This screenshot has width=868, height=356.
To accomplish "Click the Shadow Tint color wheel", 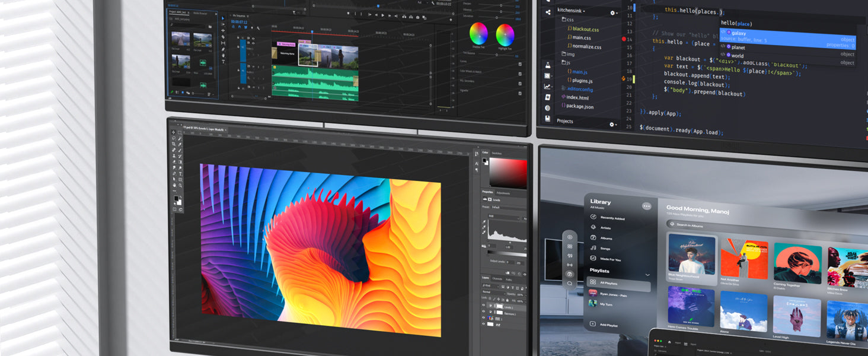I will pyautogui.click(x=478, y=33).
